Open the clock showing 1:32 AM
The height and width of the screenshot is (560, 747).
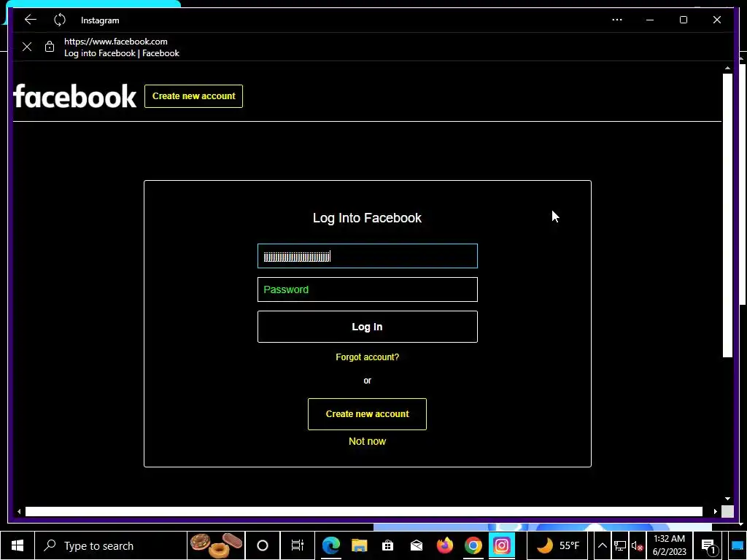670,545
